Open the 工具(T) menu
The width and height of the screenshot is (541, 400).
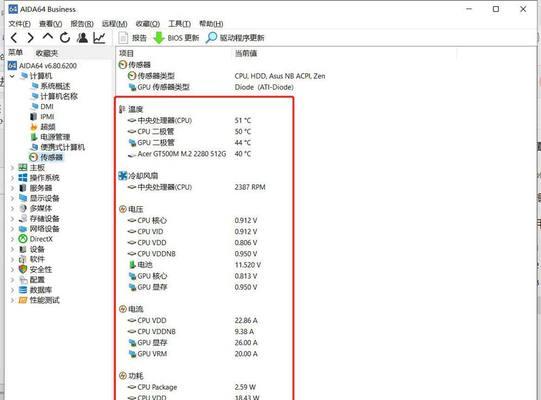(x=179, y=23)
